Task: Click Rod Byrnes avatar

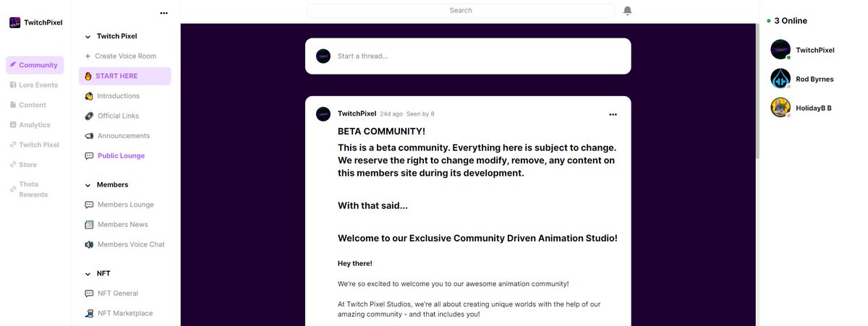Action: tap(780, 78)
